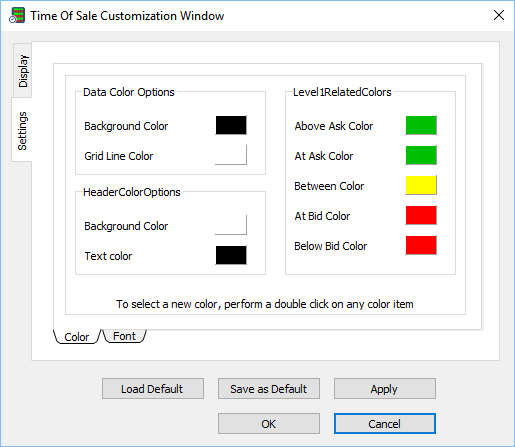Click the At Ask Color swatch
This screenshot has width=515, height=447.
pos(421,155)
